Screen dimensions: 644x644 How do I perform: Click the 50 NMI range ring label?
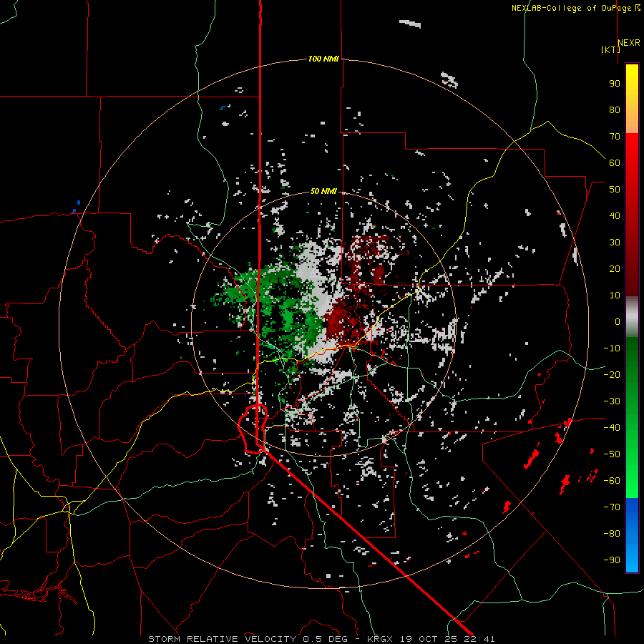point(323,191)
